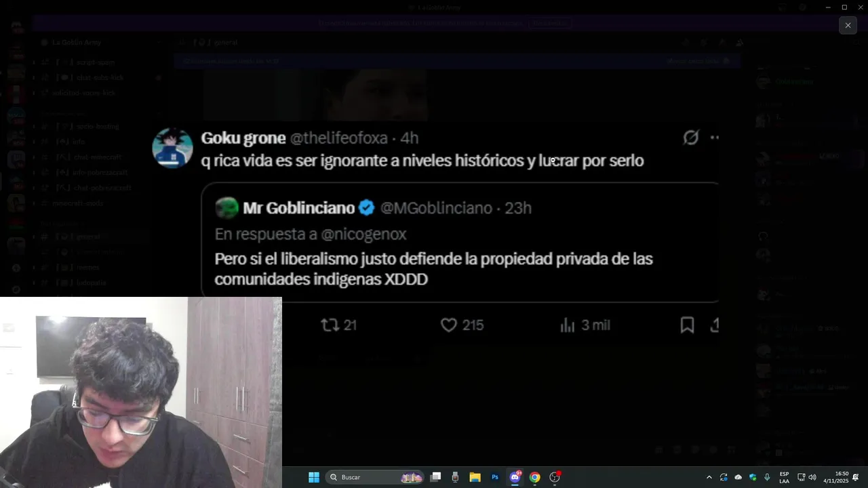Click the Goku grone display name
Viewport: 868px width, 488px height.
[x=243, y=138]
